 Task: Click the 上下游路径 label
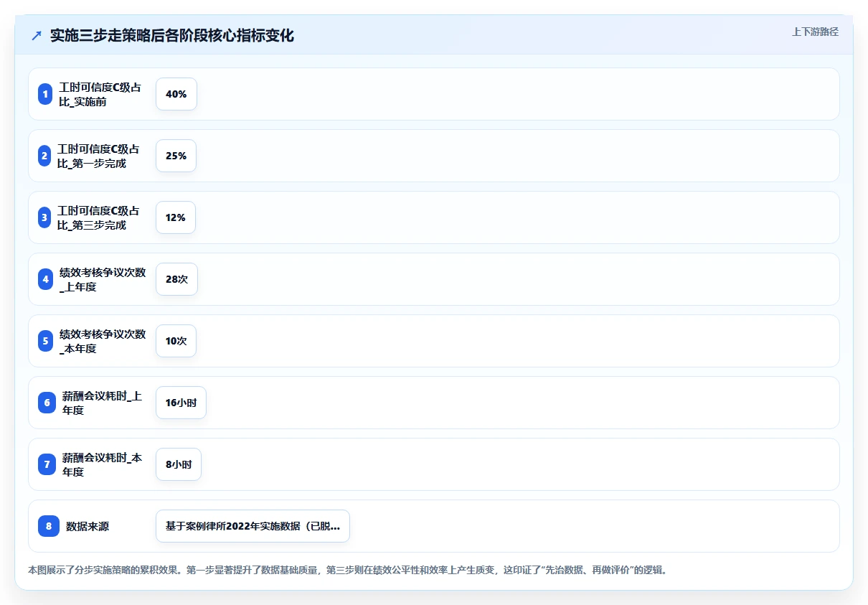click(x=815, y=32)
